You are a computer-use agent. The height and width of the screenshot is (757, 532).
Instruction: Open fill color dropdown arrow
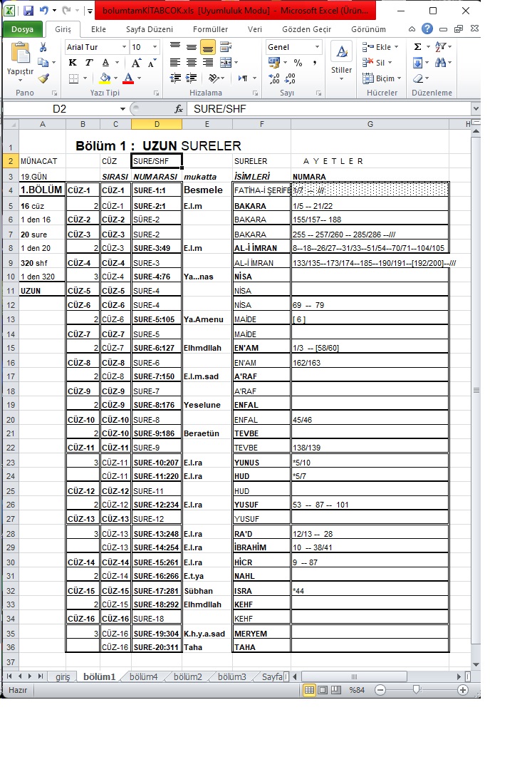(116, 78)
